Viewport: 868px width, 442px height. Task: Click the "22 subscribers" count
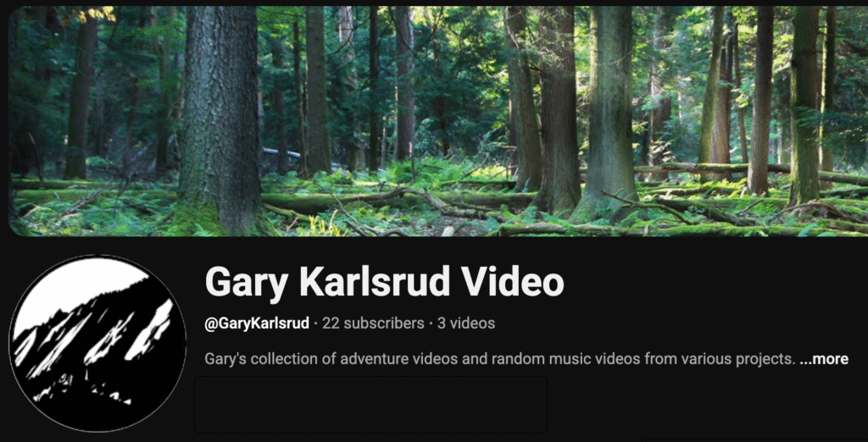click(x=373, y=323)
